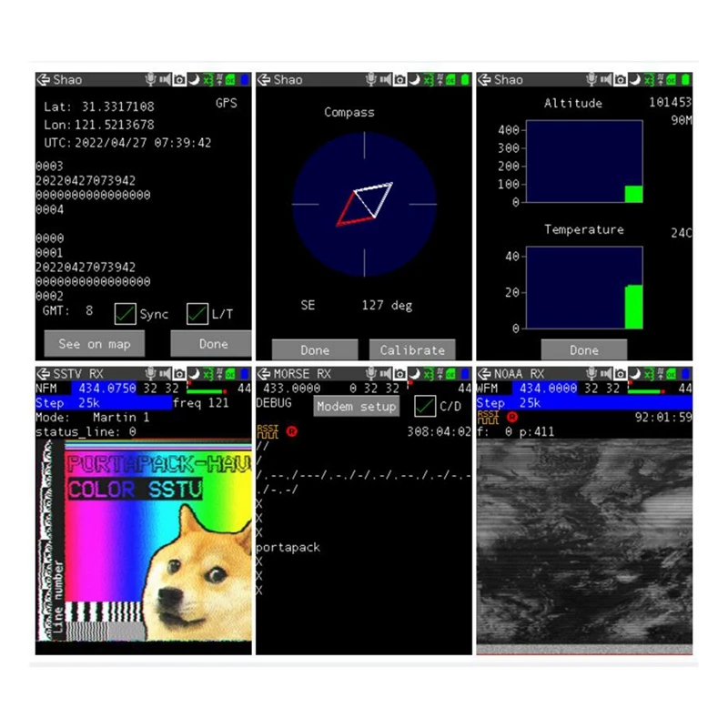Tap the green x3 icon in GPS screen

pyautogui.click(x=207, y=80)
